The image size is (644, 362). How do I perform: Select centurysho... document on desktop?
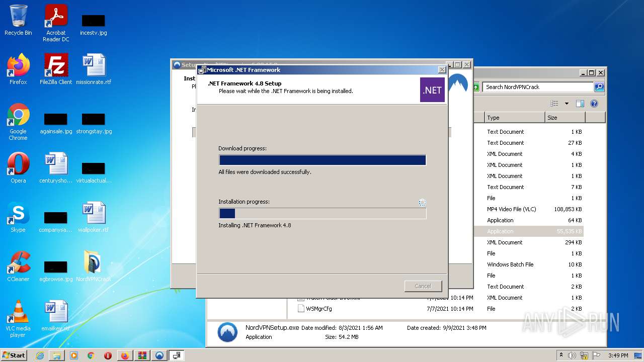56,167
